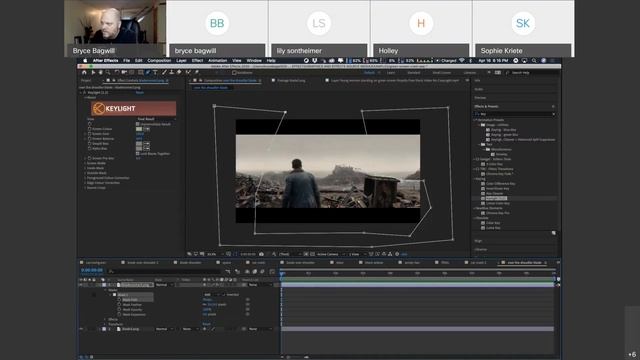640x360 pixels.
Task: Toggle Mask Feather stopwatch
Action: (x=119, y=304)
